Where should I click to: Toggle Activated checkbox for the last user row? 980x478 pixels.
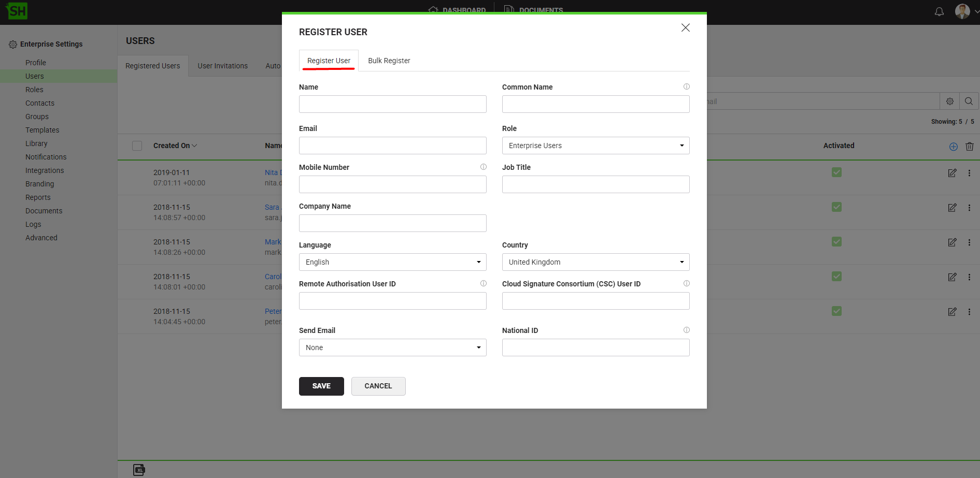point(836,311)
